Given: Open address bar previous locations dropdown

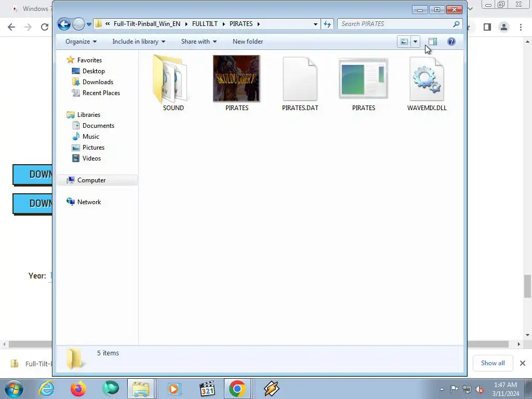Looking at the screenshot, I should [x=315, y=24].
